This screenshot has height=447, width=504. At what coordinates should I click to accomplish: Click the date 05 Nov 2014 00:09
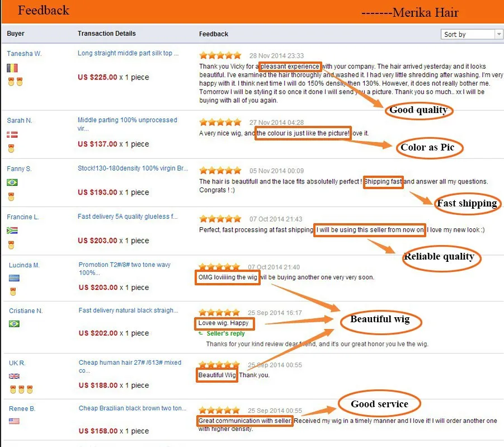[x=276, y=171]
